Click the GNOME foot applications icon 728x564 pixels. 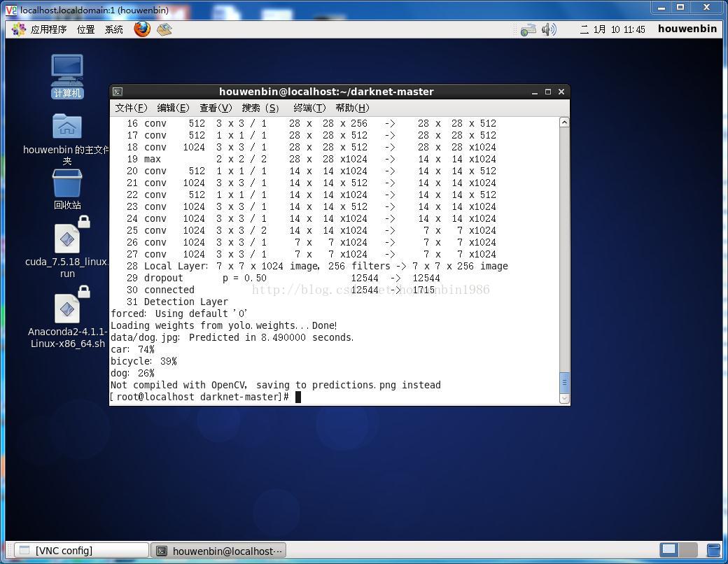click(18, 29)
